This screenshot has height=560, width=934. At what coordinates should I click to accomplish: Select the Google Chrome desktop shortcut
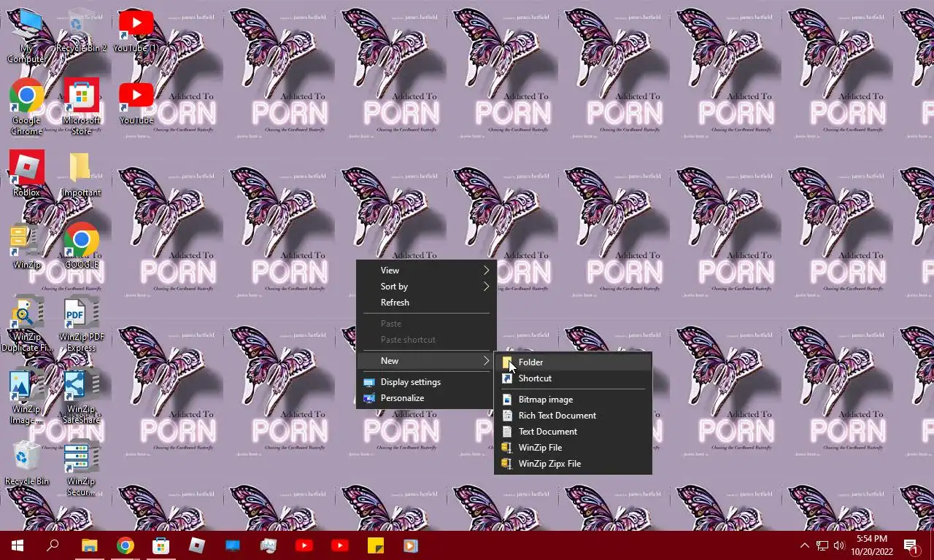26,108
